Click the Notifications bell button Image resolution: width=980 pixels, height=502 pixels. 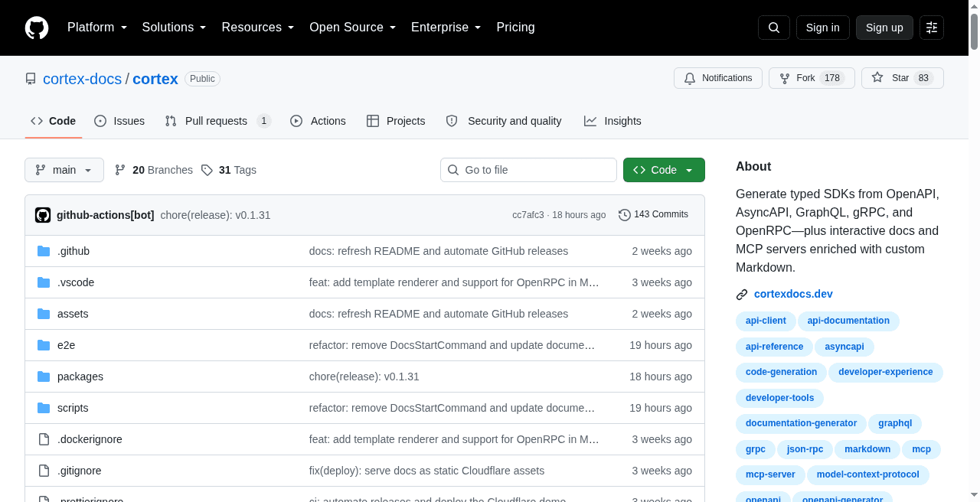pos(718,78)
